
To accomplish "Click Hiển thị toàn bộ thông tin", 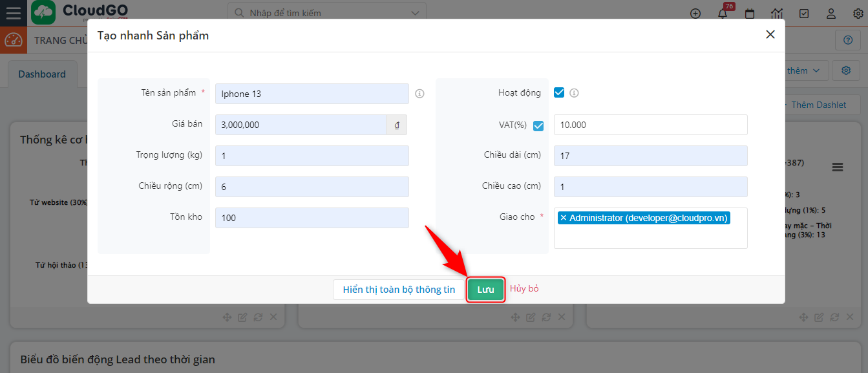I will point(399,290).
